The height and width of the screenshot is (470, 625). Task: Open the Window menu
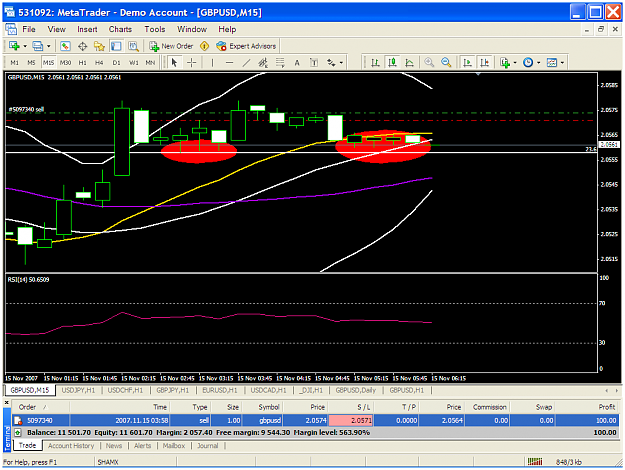pyautogui.click(x=192, y=29)
